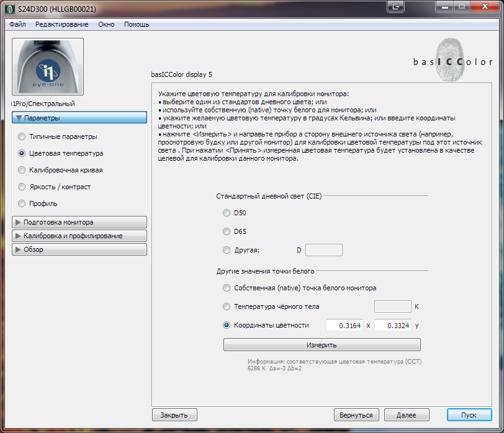This screenshot has height=433, width=504.
Task: Expand Калибровка и профилирование section
Action: pyautogui.click(x=79, y=236)
